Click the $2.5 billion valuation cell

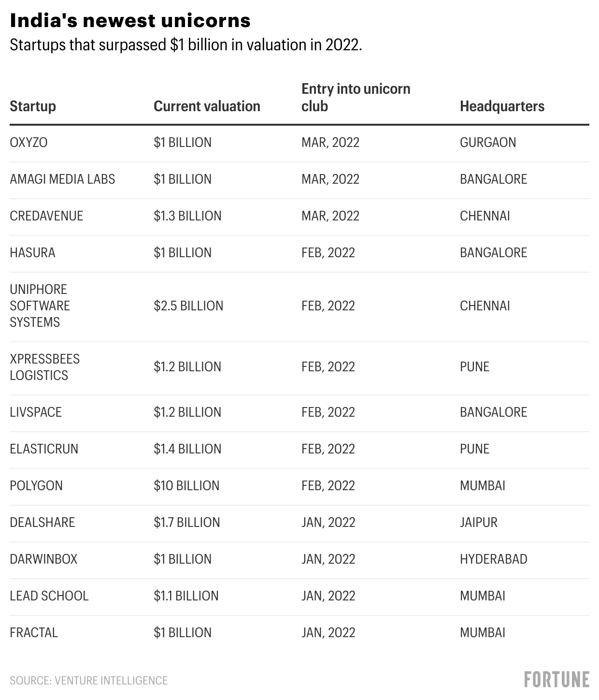click(188, 306)
